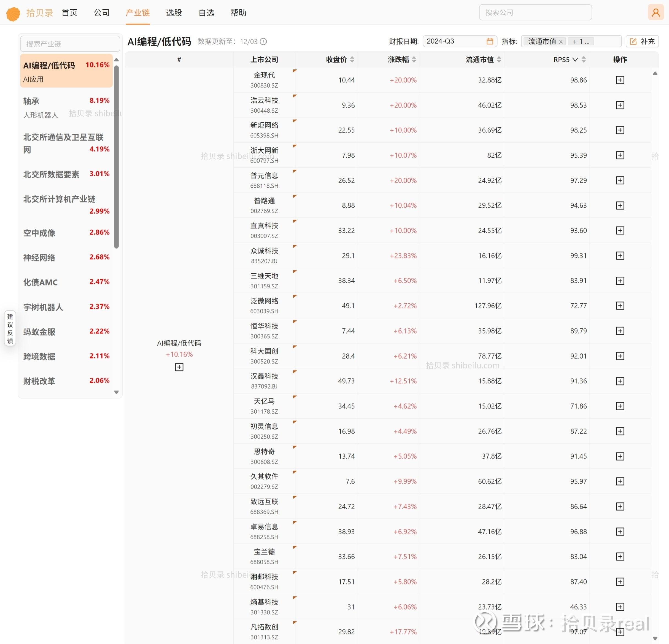Viewport: 669px width, 644px height.
Task: Toggle sort on 涨跌幅 column
Action: (414, 59)
